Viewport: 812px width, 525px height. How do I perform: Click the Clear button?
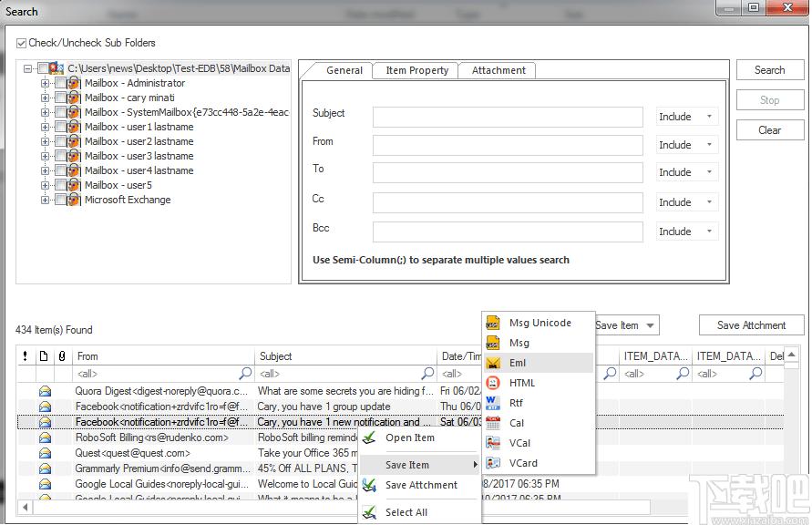point(770,130)
